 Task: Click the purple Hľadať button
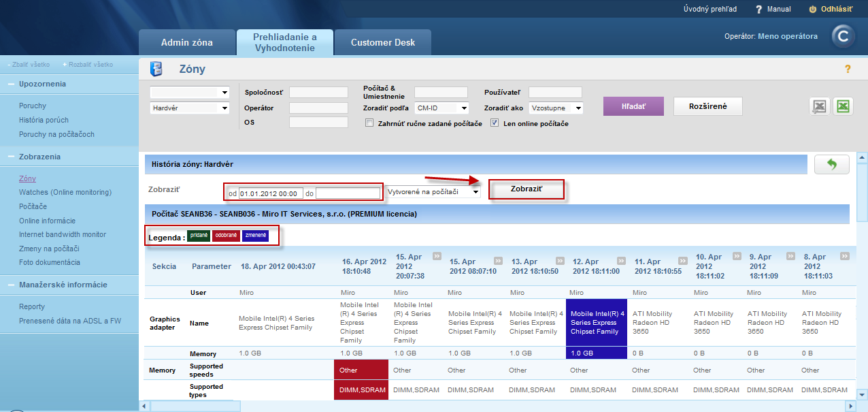coord(633,106)
